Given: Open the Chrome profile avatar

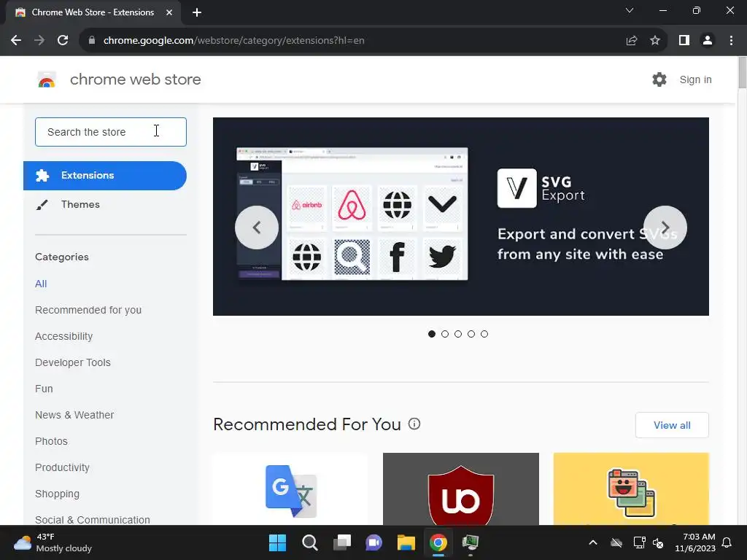Looking at the screenshot, I should click(x=708, y=41).
